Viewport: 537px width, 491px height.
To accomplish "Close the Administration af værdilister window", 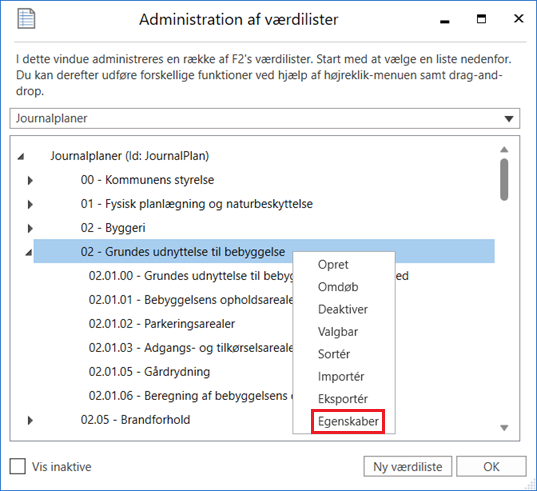I will (519, 18).
